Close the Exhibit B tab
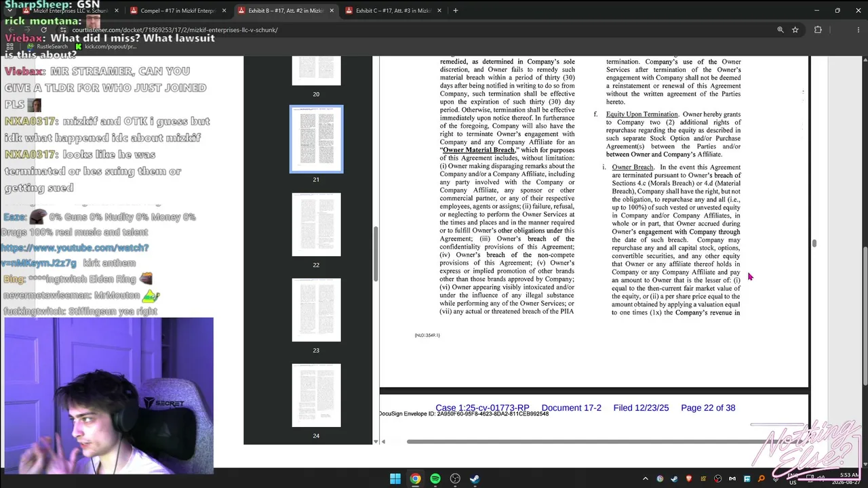Screen dimensions: 868x488 (x=332, y=11)
